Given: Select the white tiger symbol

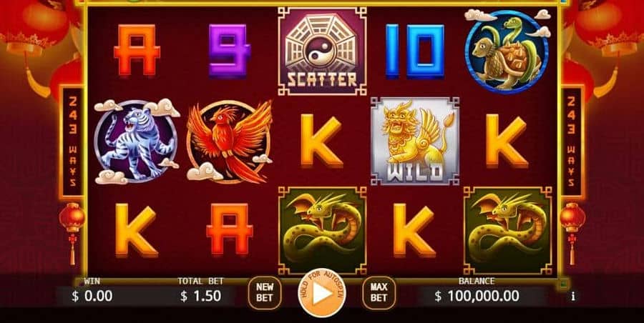Looking at the screenshot, I should [137, 141].
